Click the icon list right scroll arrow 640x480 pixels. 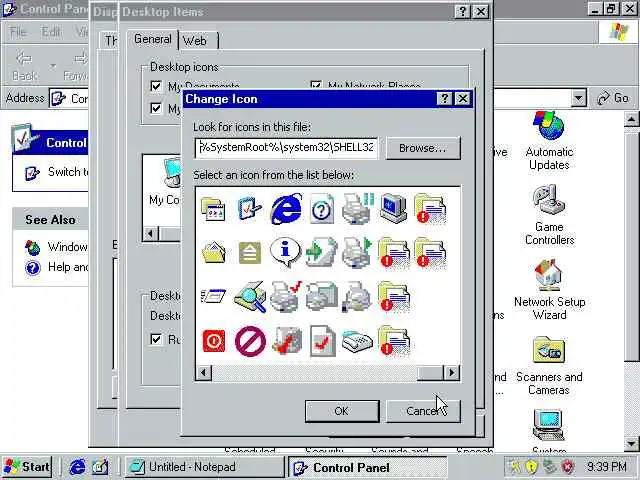coord(451,373)
